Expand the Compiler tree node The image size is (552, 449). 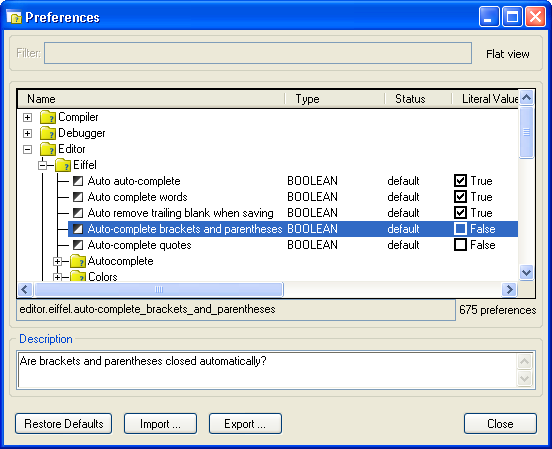click(27, 117)
